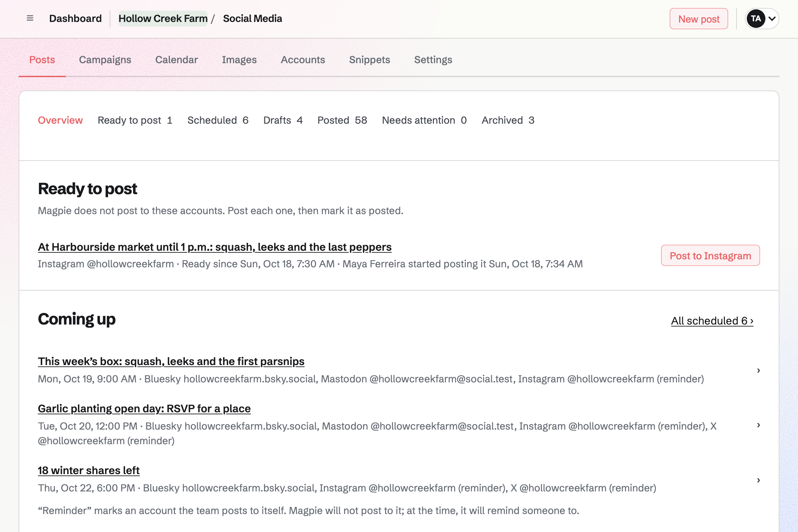Open This week's box post
This screenshot has width=798, height=532.
171,361
